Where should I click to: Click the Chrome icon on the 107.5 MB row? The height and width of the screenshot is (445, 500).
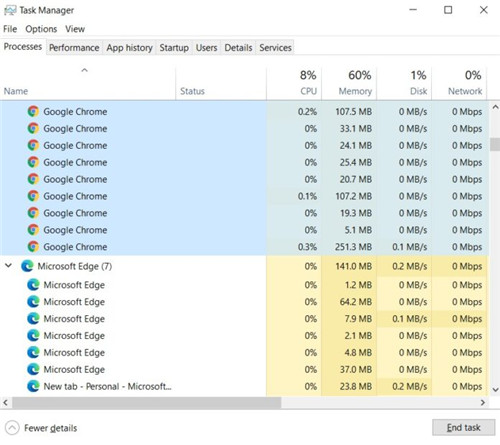pos(33,111)
